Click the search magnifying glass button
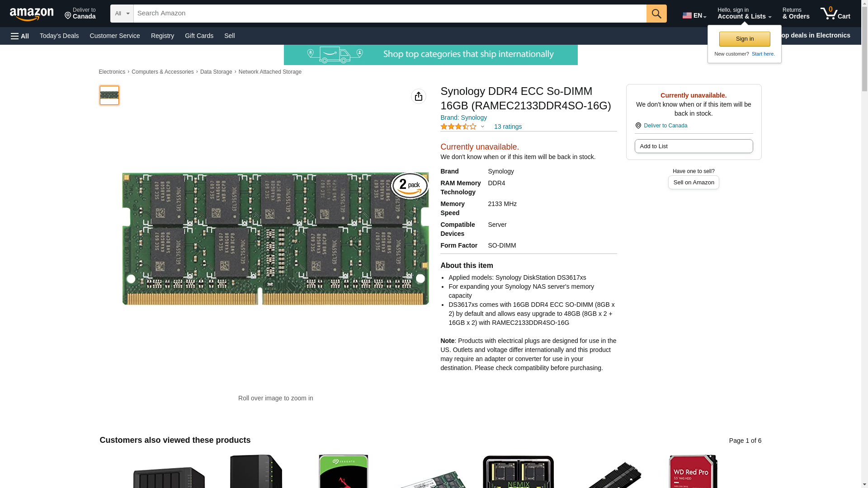Image resolution: width=868 pixels, height=488 pixels. tap(656, 14)
